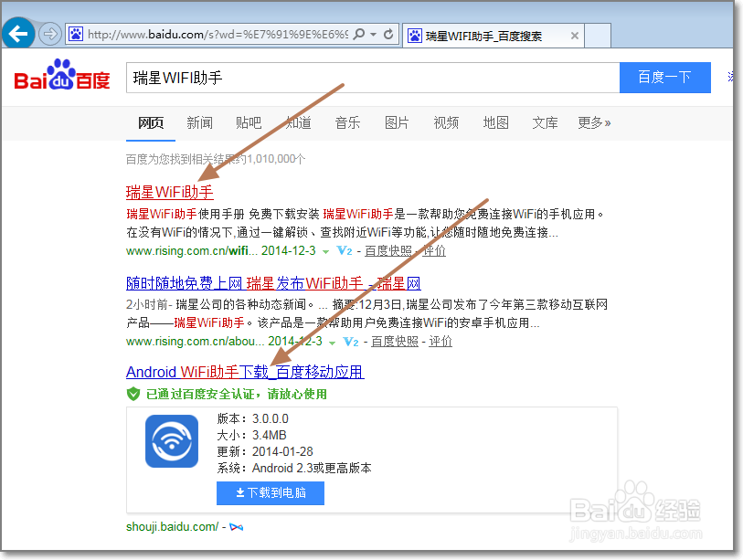
Task: Click the Baidu paw favicon in address bar
Action: coord(76,34)
